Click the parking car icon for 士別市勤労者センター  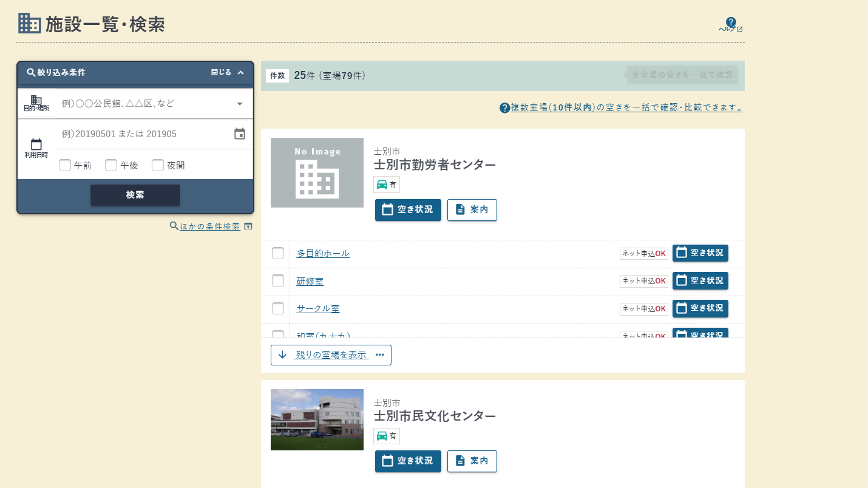pyautogui.click(x=382, y=185)
